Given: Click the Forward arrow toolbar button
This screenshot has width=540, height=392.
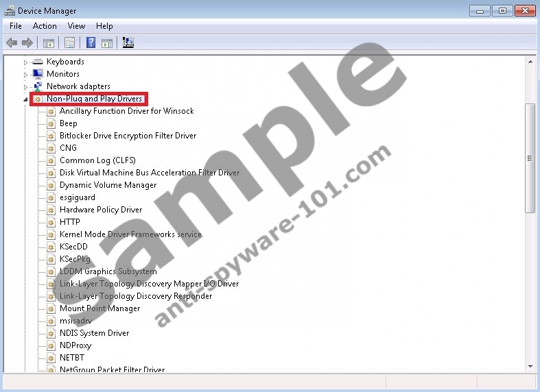Looking at the screenshot, I should (27, 43).
